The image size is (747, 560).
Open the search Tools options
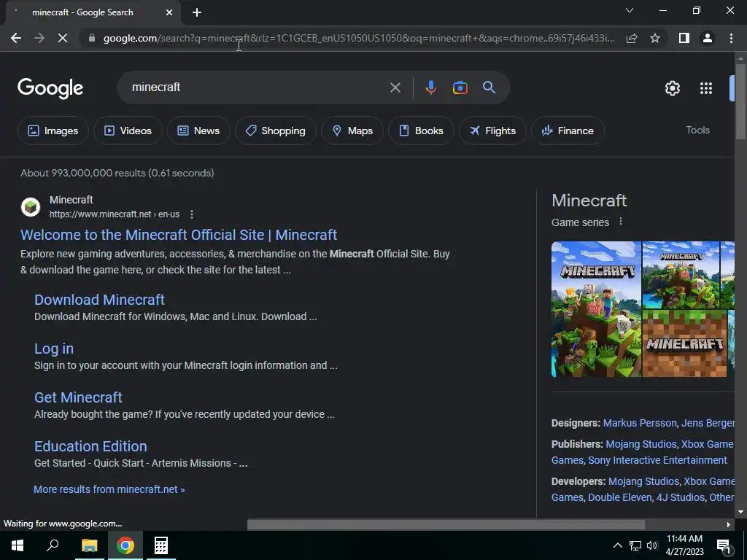tap(697, 130)
